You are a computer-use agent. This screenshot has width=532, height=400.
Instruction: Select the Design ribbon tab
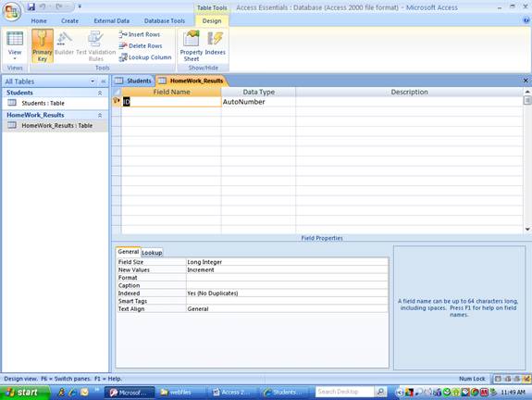pos(212,21)
